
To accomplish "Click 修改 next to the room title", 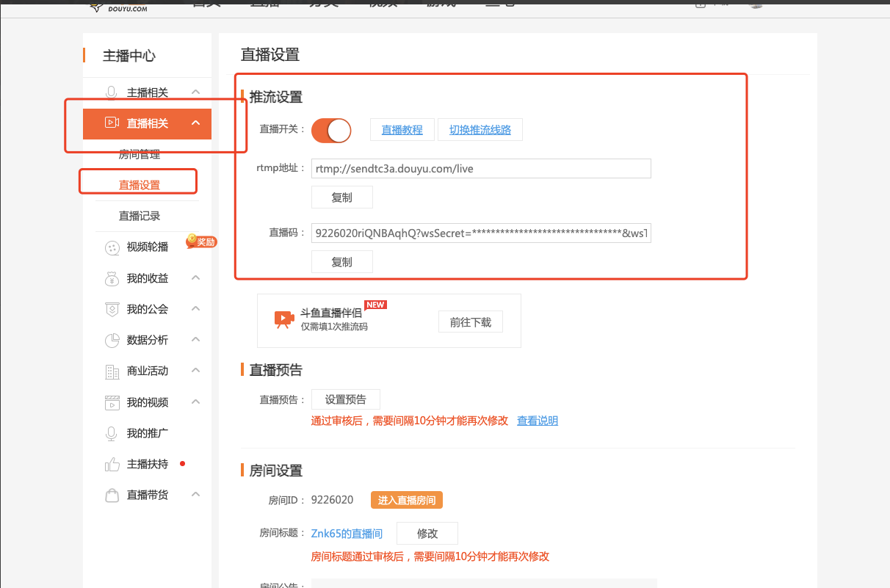I will (427, 534).
